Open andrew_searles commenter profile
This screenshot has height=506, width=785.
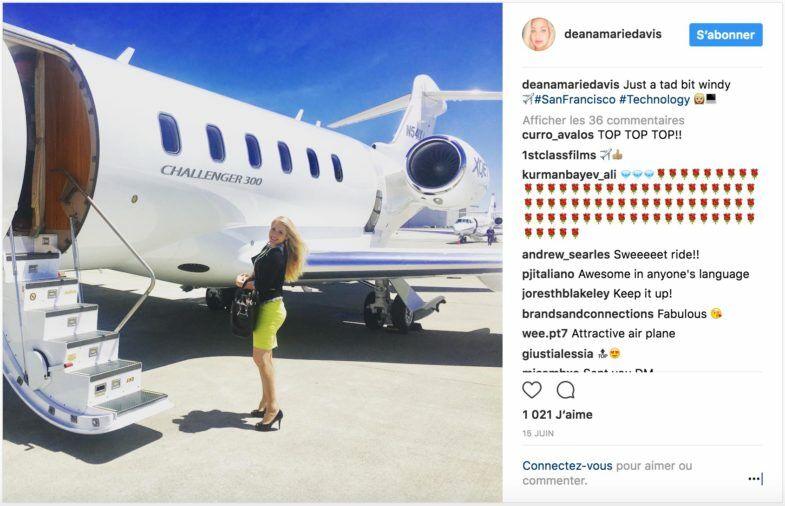tap(566, 255)
